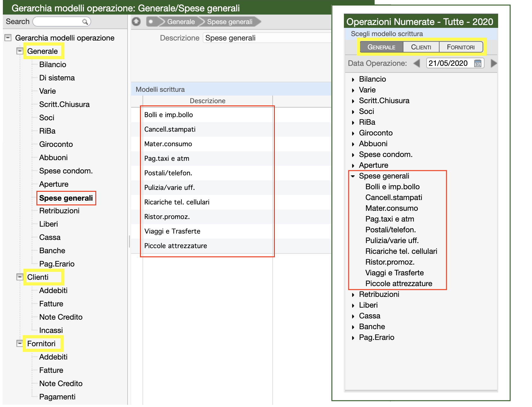Select Varie in the hierarchy tree
The width and height of the screenshot is (532, 407).
(47, 91)
